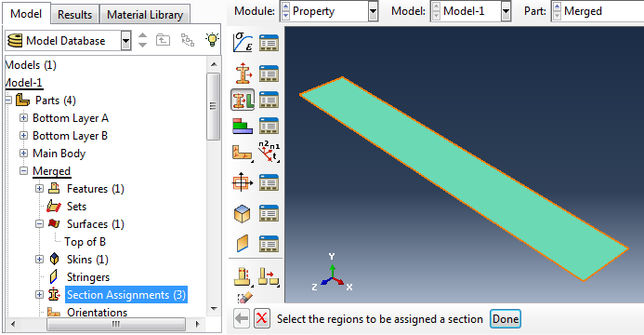
Task: Click the coordinate triad in the viewport
Action: [332, 273]
